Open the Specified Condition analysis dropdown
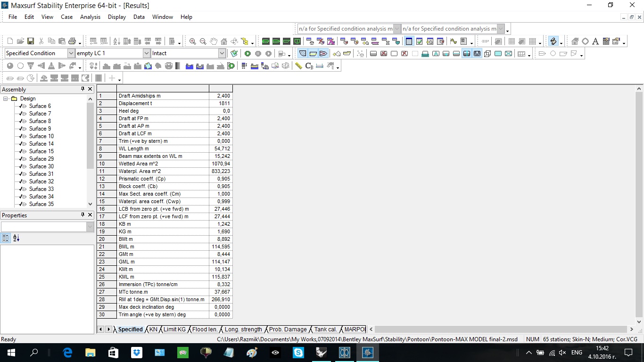The height and width of the screenshot is (362, 644). click(71, 53)
